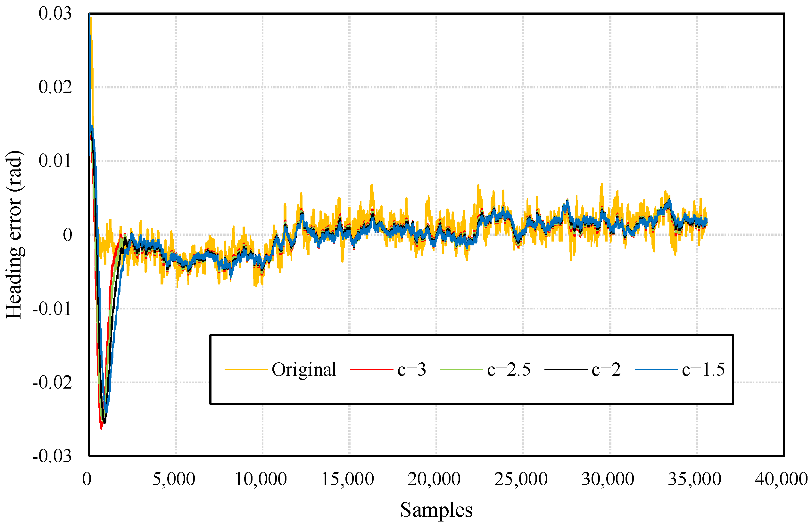Image resolution: width=812 pixels, height=526 pixels.
Task: Click the -0.02 y-axis tick label
Action: pyautogui.click(x=52, y=382)
